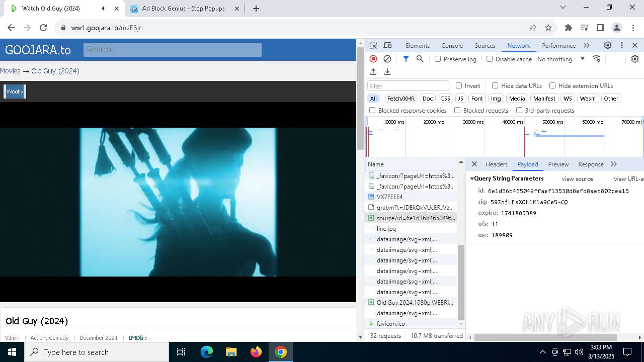Show more request detail tabs
Screen dimensions: 644x362
[614, 164]
